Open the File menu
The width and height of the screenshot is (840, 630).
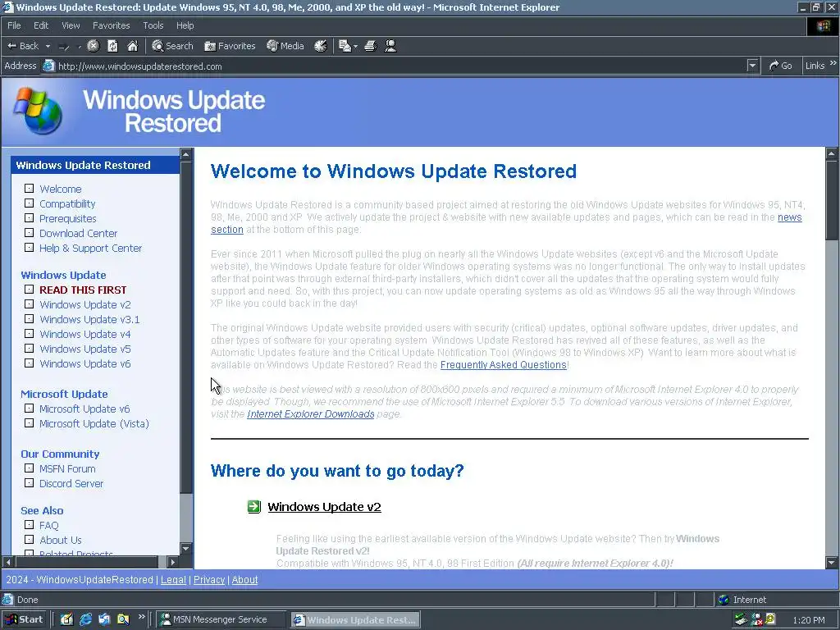pos(14,25)
